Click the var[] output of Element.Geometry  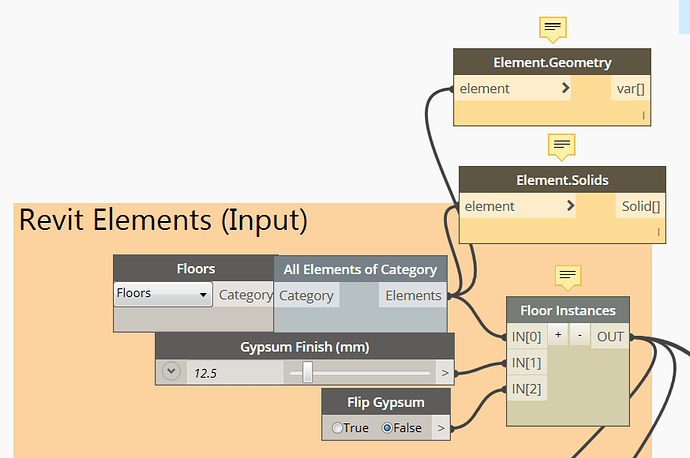tap(630, 88)
